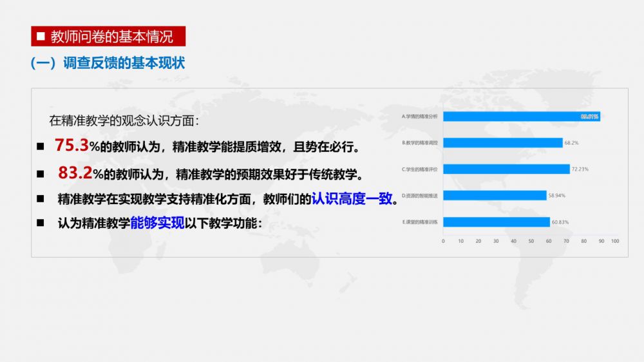Select the blue subtitle '(一) 调查反馈的基本现状'
The image size is (644, 362).
(108, 63)
